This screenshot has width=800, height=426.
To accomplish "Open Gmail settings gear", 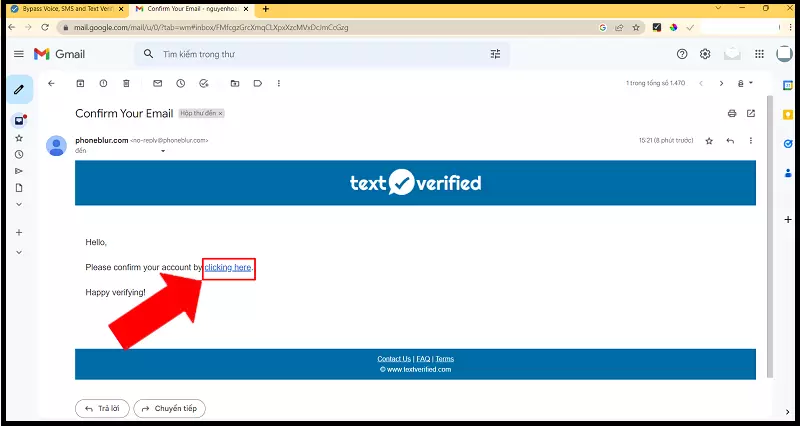I will click(x=705, y=54).
